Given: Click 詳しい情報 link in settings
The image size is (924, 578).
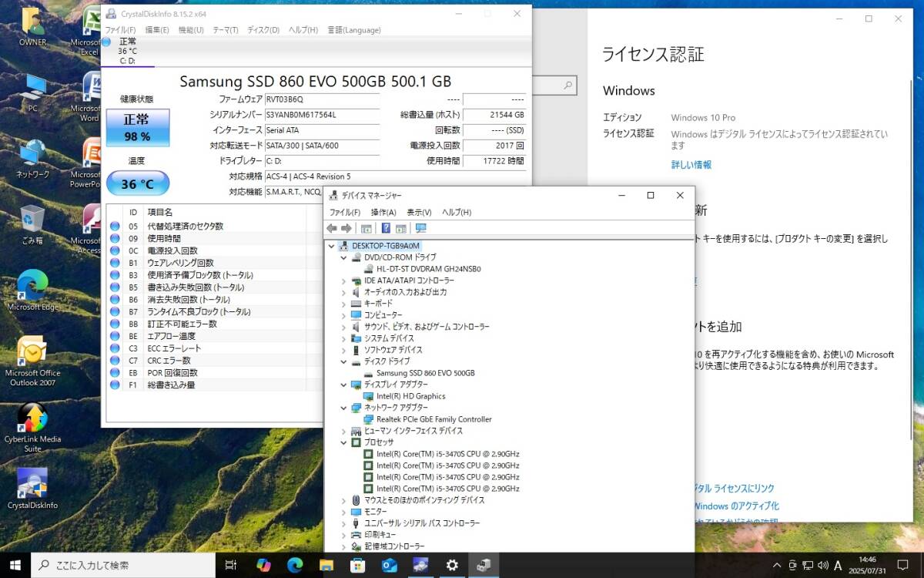Looking at the screenshot, I should coord(691,165).
